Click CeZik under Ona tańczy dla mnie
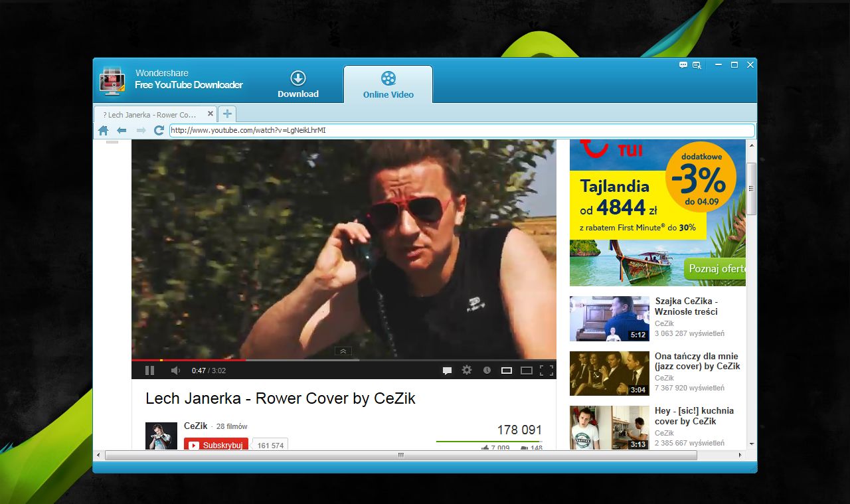This screenshot has height=504, width=850. [x=664, y=378]
